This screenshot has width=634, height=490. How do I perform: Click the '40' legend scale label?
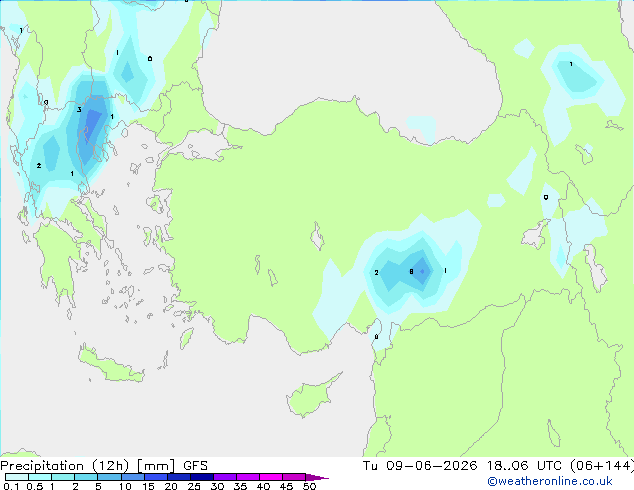point(263,486)
